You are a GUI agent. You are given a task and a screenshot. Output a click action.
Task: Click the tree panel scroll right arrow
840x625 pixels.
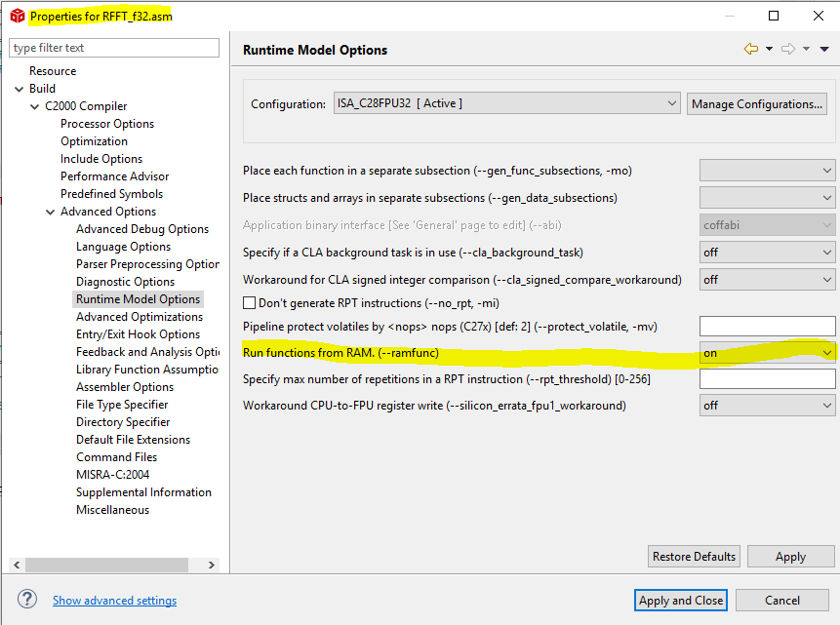[x=212, y=565]
